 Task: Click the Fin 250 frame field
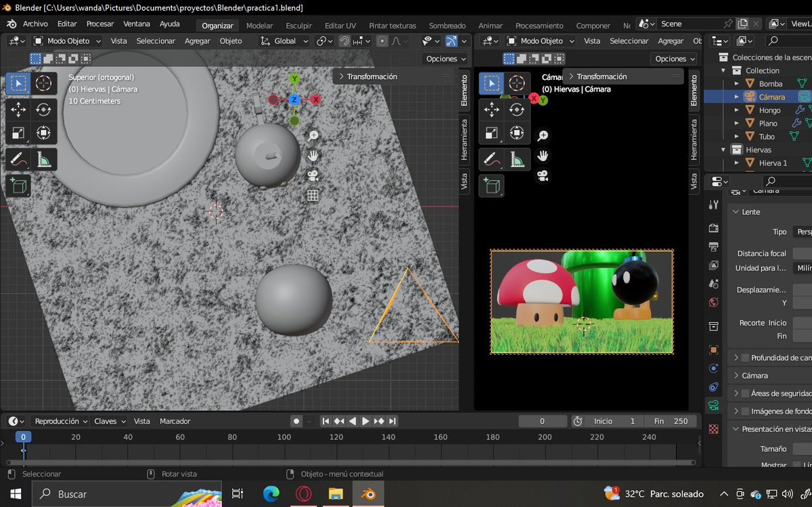pos(670,421)
